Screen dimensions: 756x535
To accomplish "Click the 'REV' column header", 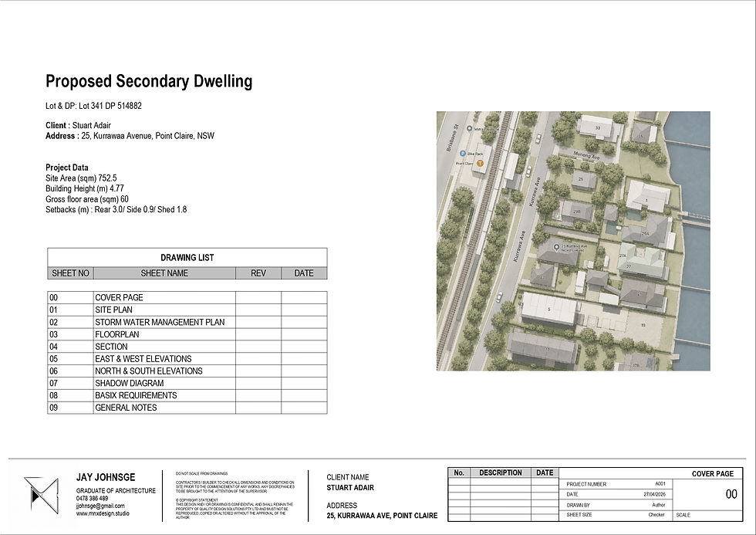I will coord(258,273).
